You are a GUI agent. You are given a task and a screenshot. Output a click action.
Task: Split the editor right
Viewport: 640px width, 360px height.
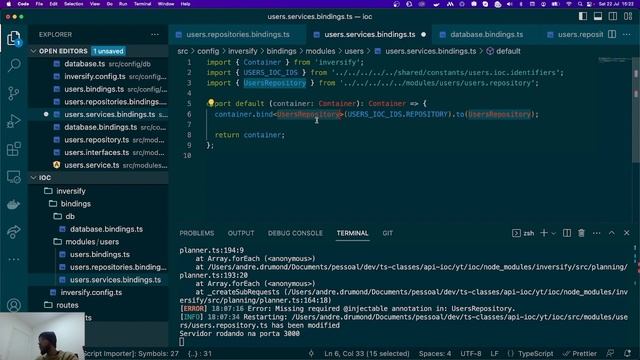click(612, 35)
